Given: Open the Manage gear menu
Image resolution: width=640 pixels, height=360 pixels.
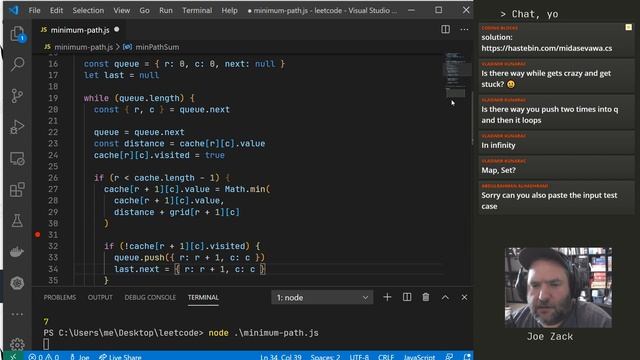Looking at the screenshot, I should point(17,344).
